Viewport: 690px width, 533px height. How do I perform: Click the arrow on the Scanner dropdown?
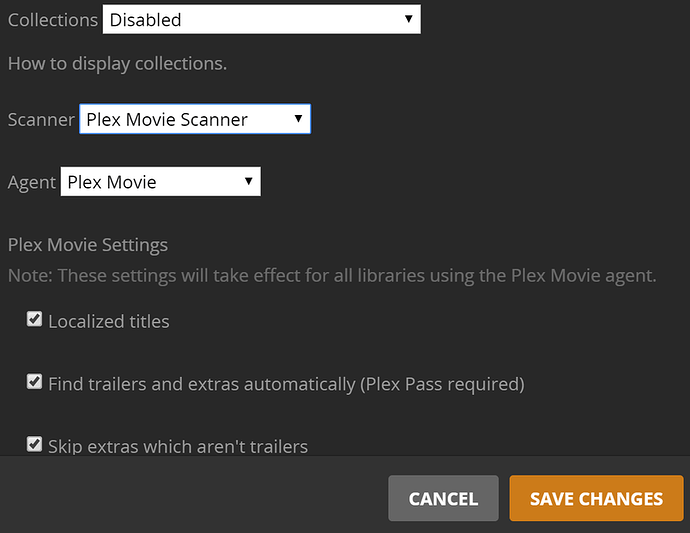(298, 120)
